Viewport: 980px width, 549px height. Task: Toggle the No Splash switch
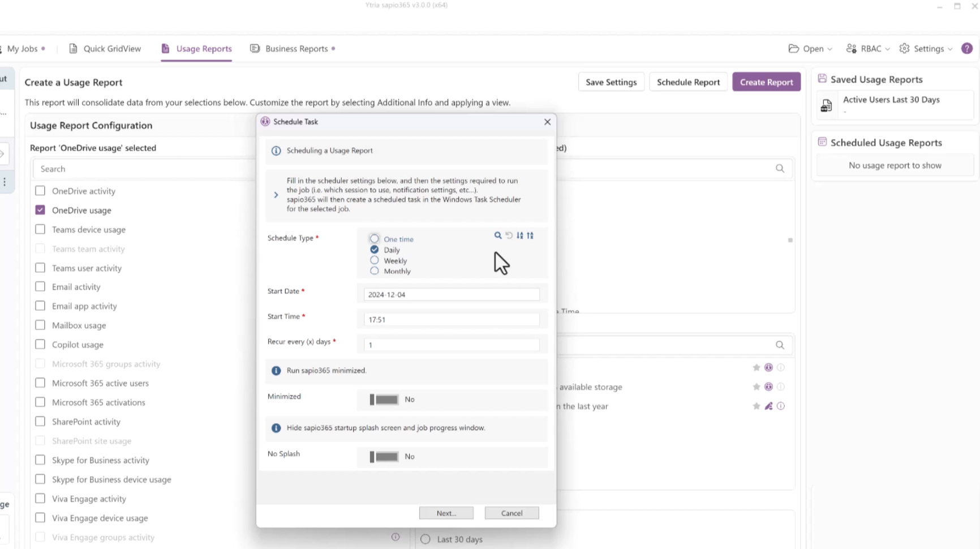[x=384, y=457]
